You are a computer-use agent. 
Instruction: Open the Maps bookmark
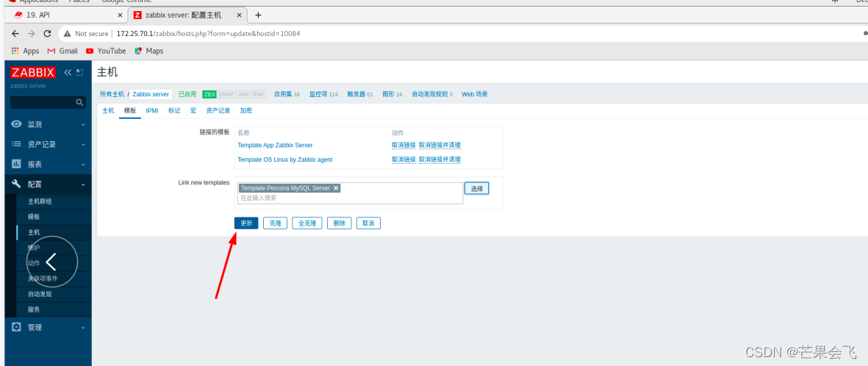149,51
